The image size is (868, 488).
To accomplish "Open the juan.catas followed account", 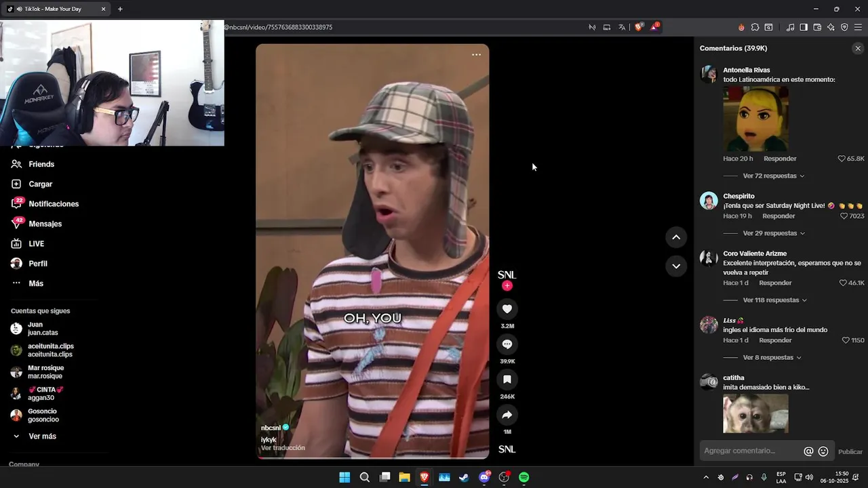I will pyautogui.click(x=44, y=329).
